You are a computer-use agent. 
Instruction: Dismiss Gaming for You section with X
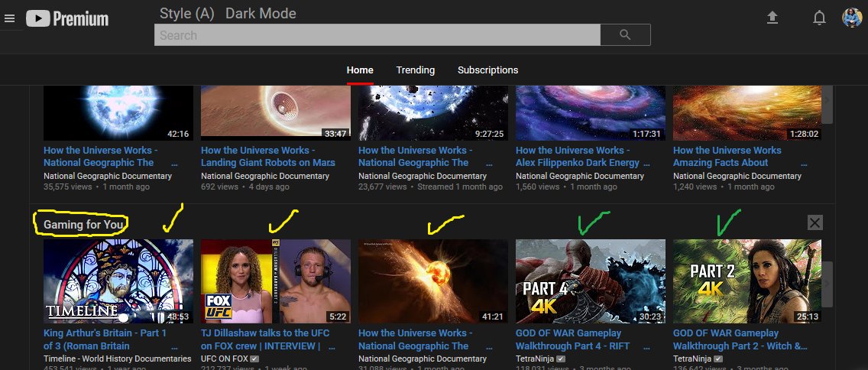(x=815, y=222)
